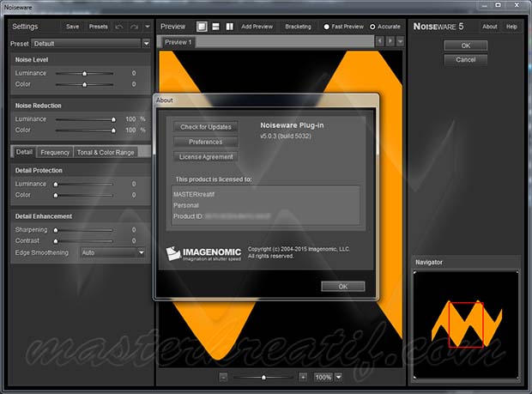532x394 pixels.
Task: Click Imagenomic logo in About dialog
Action: (x=203, y=254)
